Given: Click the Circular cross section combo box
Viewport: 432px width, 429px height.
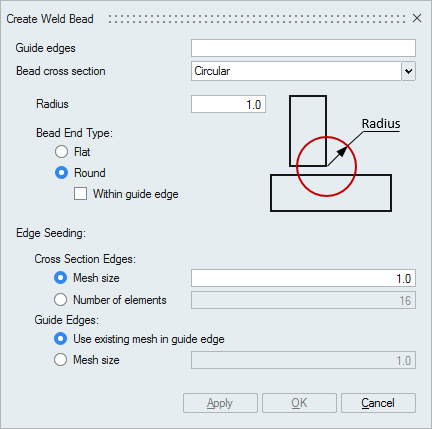Looking at the screenshot, I should point(296,71).
